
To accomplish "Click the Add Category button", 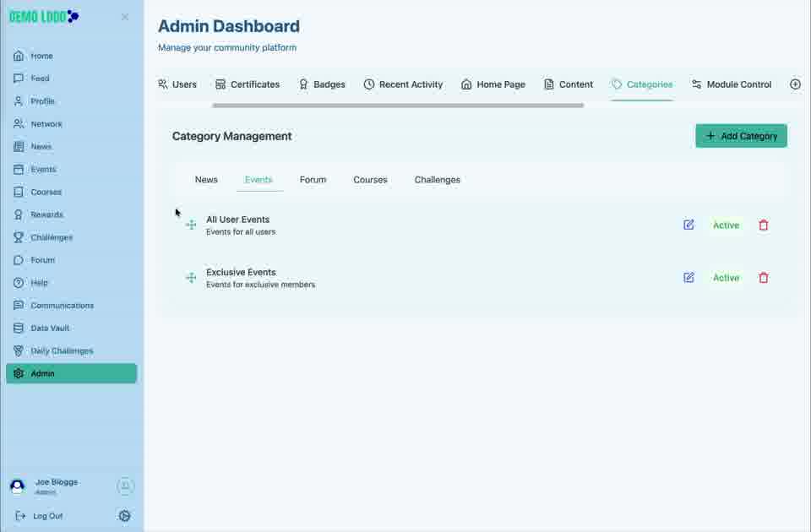I will 741,136.
